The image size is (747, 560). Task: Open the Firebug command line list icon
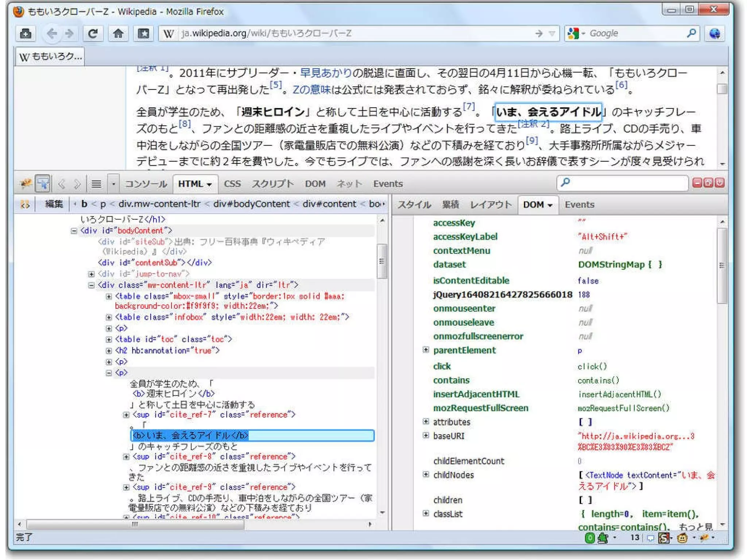tap(96, 184)
